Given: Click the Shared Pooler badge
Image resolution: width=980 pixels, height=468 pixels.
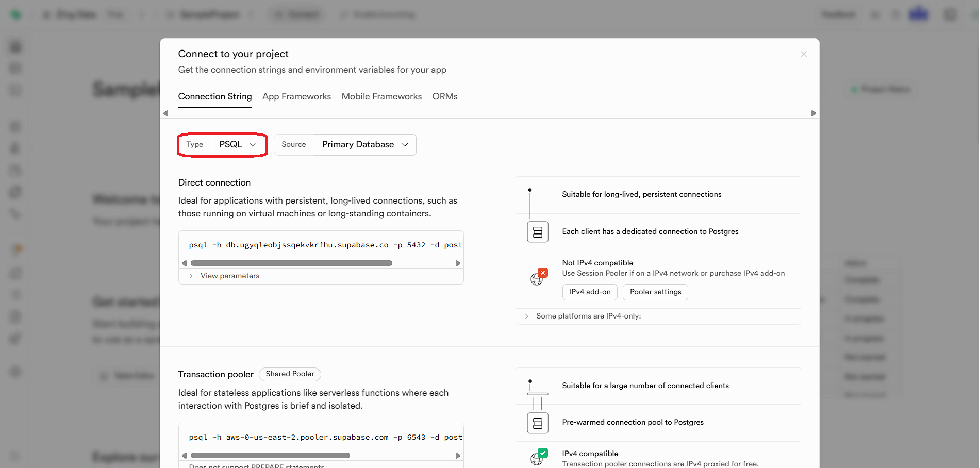Looking at the screenshot, I should pyautogui.click(x=290, y=374).
